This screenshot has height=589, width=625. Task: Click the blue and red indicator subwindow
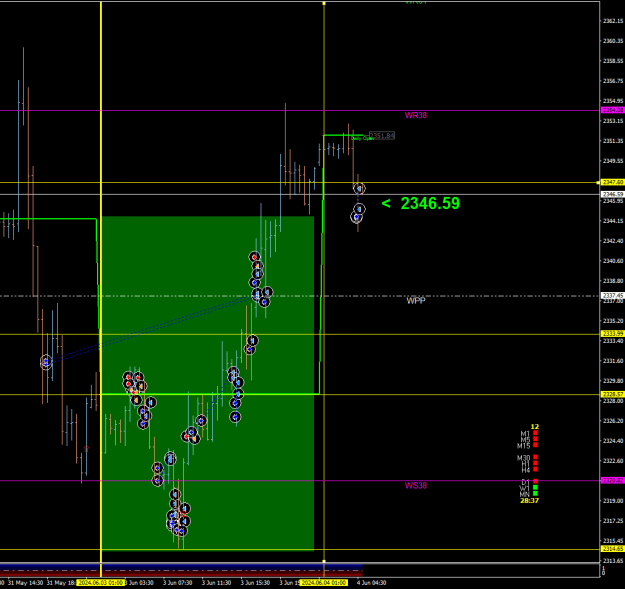coord(181,570)
